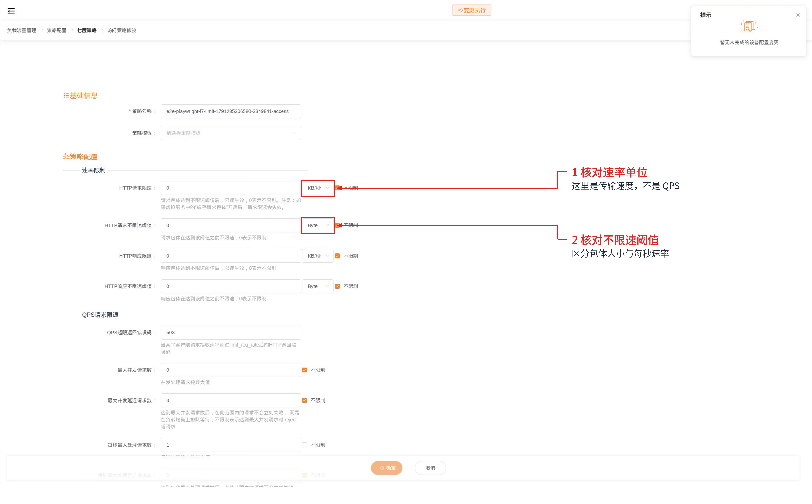Open the 策略模板 dropdown

[231, 133]
